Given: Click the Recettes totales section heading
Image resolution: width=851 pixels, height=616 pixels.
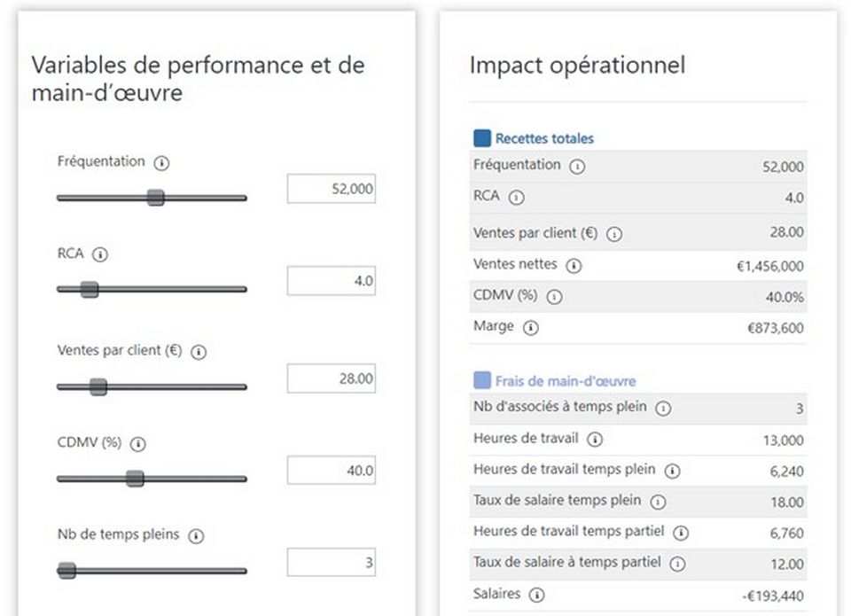Looking at the screenshot, I should [544, 138].
